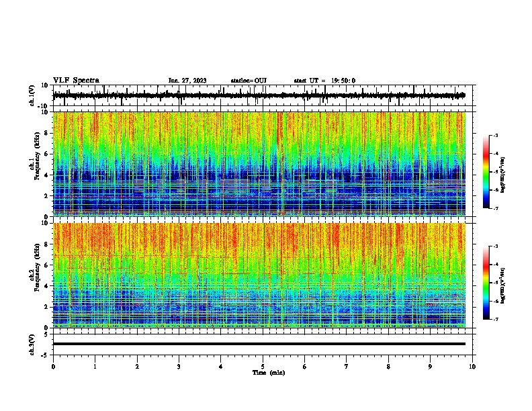Click the 6 kHz tick on ch.1 spectrogram

point(46,154)
